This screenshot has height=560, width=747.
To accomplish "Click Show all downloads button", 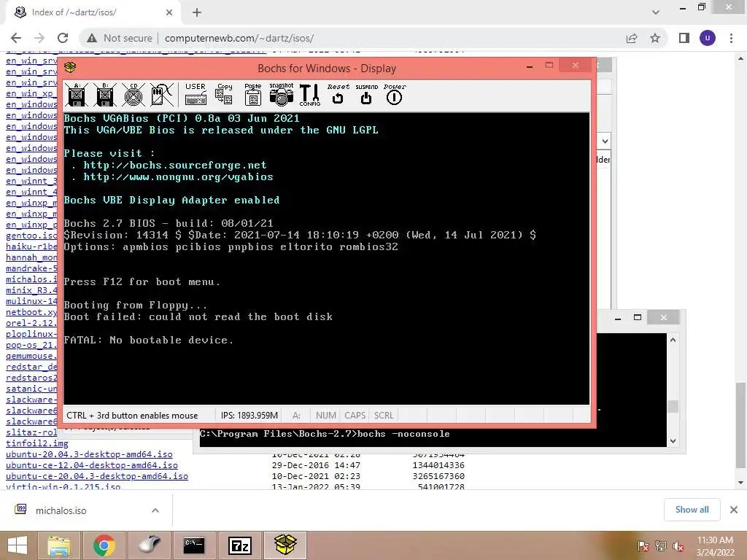I will [692, 510].
